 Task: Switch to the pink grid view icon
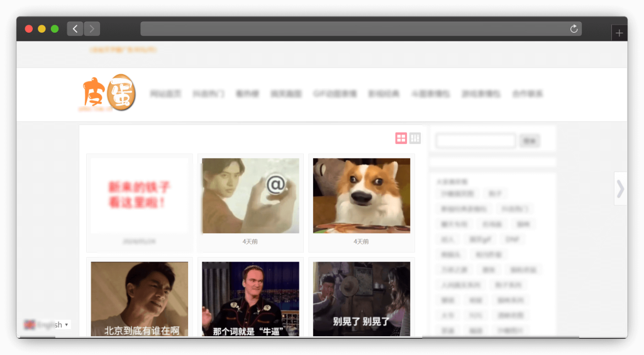coord(401,138)
